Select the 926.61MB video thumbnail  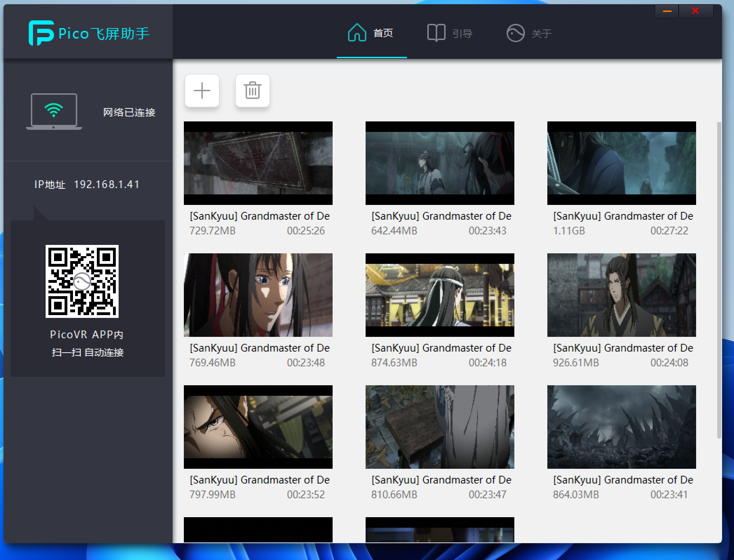pyautogui.click(x=621, y=295)
